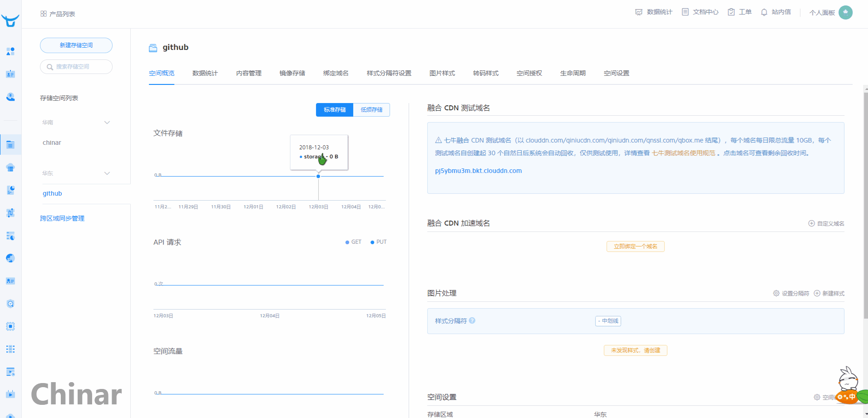Collapse the 华东 region group

[x=107, y=173]
